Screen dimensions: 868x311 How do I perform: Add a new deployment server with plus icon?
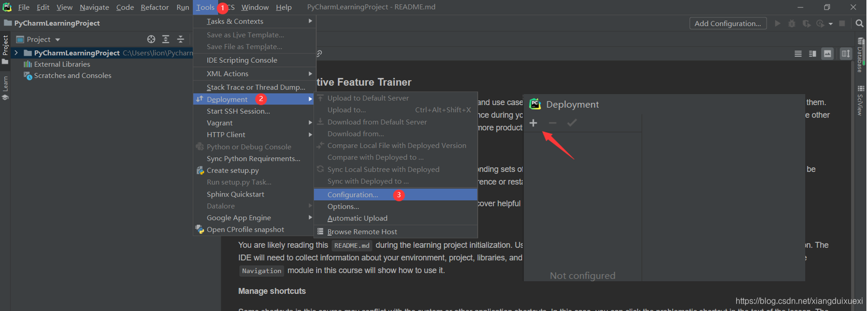(x=533, y=123)
